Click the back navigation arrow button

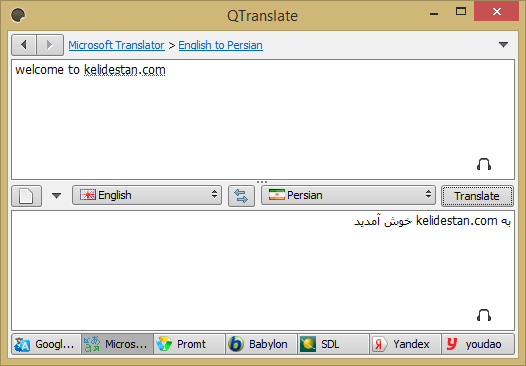coord(24,45)
